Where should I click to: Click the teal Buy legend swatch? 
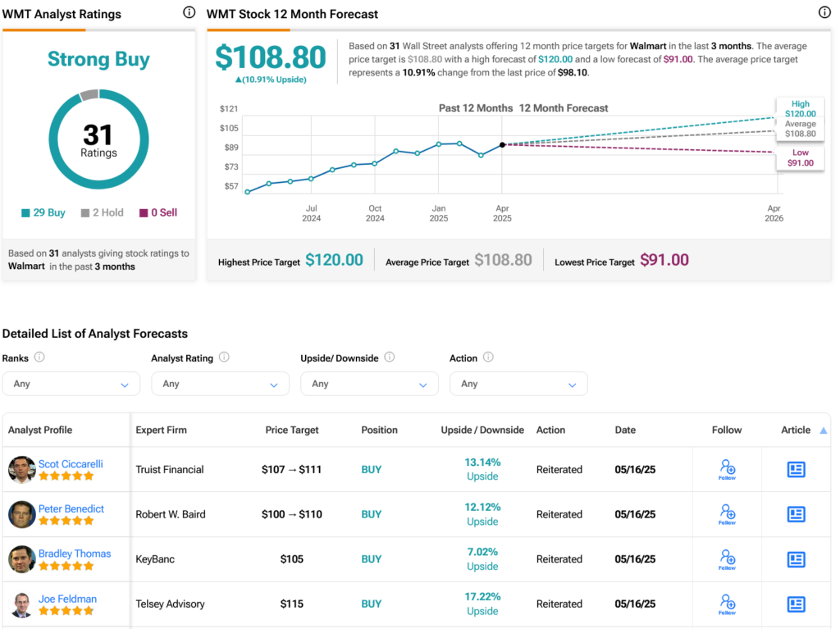[x=25, y=213]
